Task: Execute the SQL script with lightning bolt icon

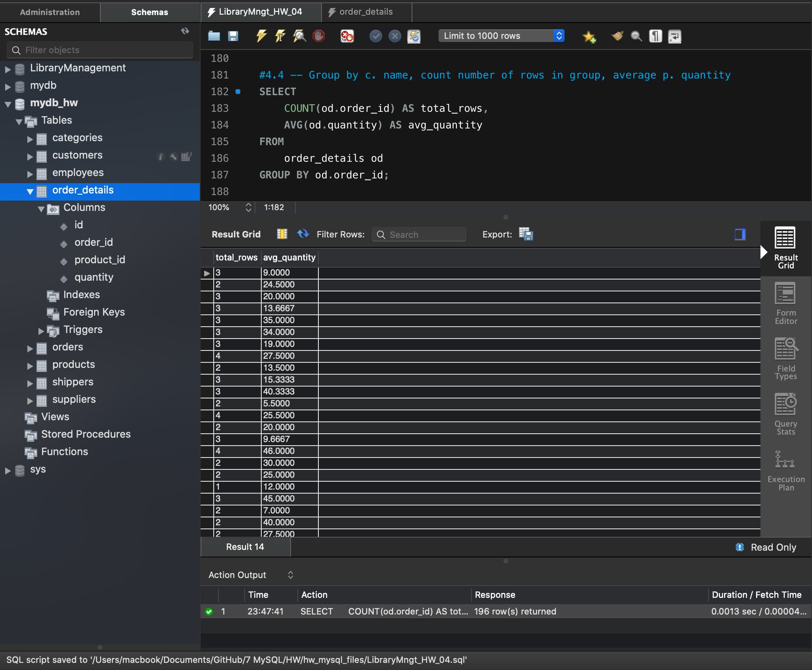Action: click(261, 36)
